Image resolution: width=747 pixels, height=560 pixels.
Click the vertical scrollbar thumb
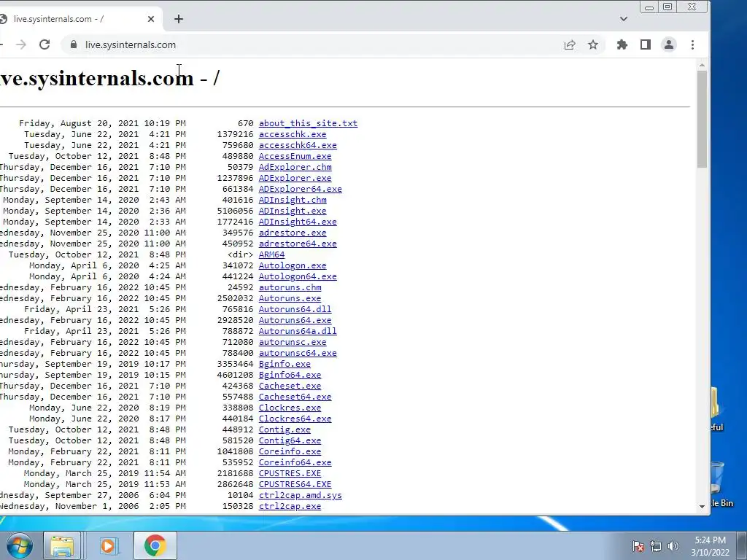(702, 119)
